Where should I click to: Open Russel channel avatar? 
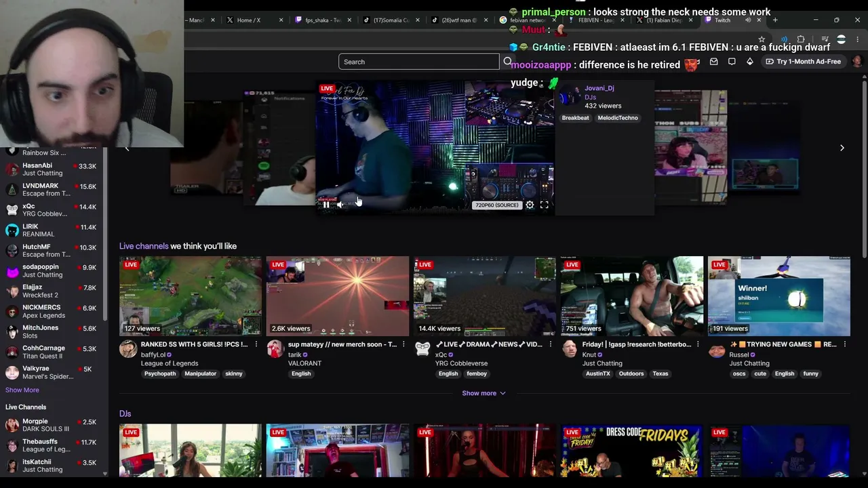(716, 349)
